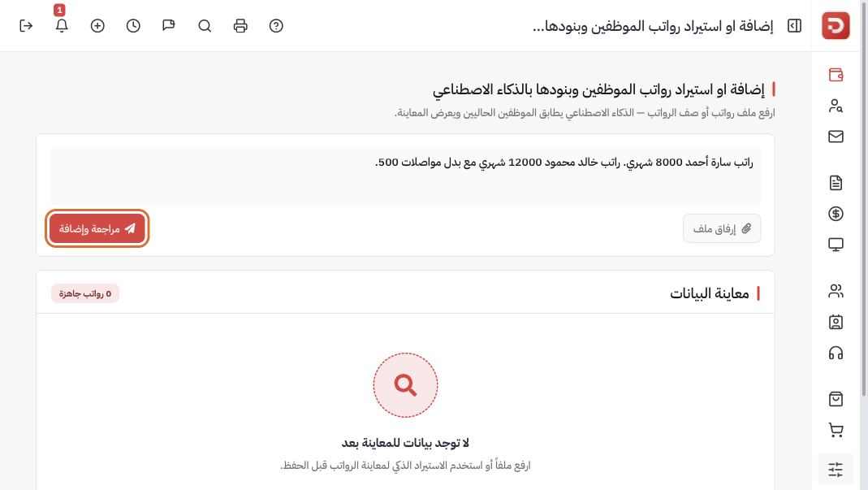Click the إرفاق ملف attach button
Viewport: 868px width, 490px height.
pyautogui.click(x=722, y=228)
